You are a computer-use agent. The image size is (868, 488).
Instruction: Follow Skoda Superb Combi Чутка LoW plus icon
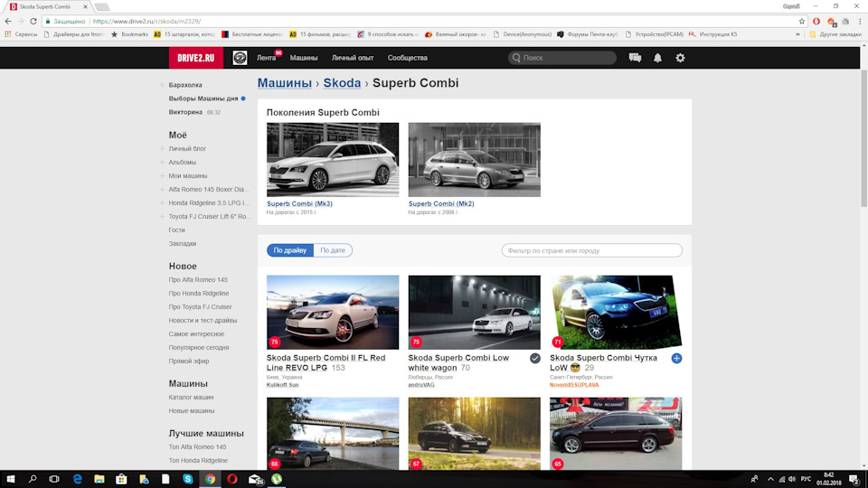coord(676,359)
